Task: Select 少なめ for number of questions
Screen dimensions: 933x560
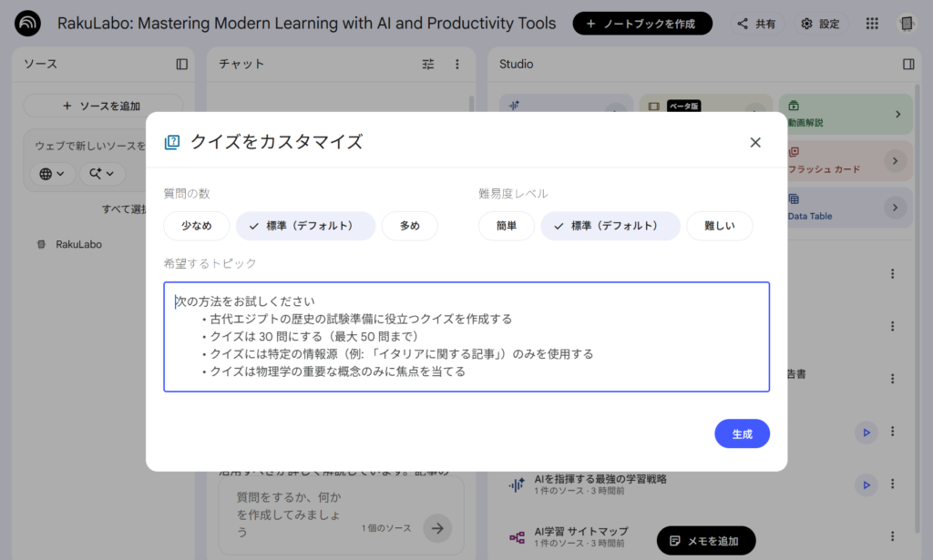Action: click(197, 226)
